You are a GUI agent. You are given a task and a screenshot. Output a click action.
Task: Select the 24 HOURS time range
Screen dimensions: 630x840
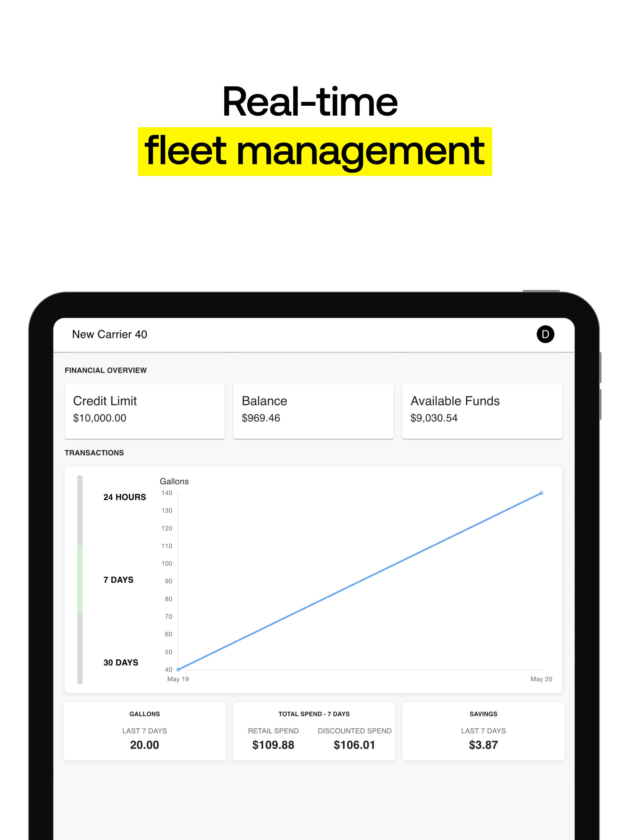pyautogui.click(x=125, y=497)
